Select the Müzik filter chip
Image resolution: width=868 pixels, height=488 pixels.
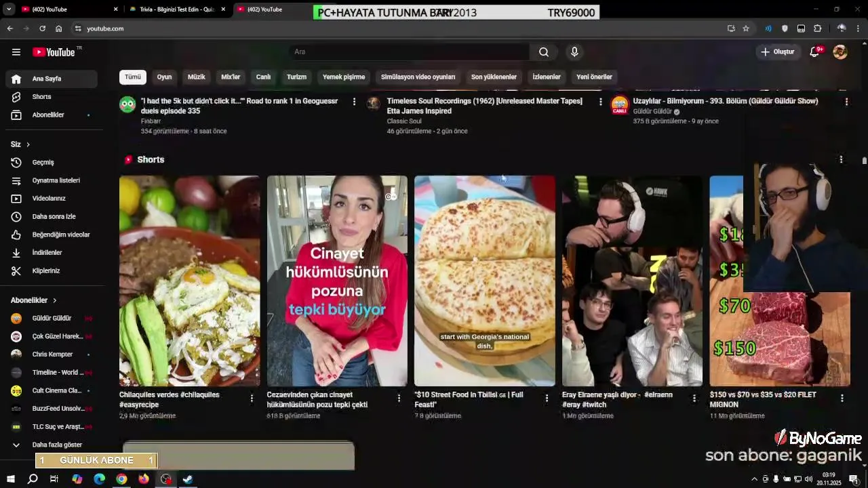[196, 77]
